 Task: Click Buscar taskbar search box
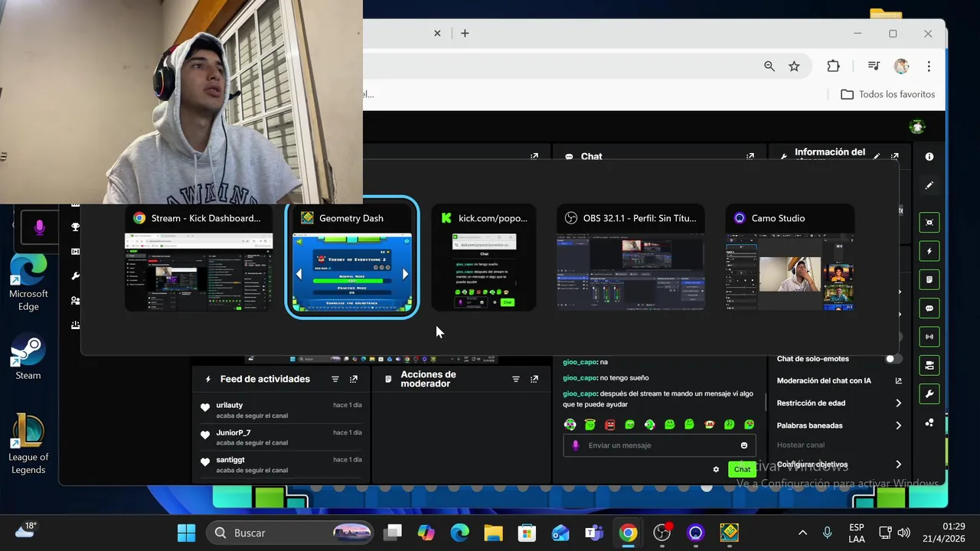[290, 533]
